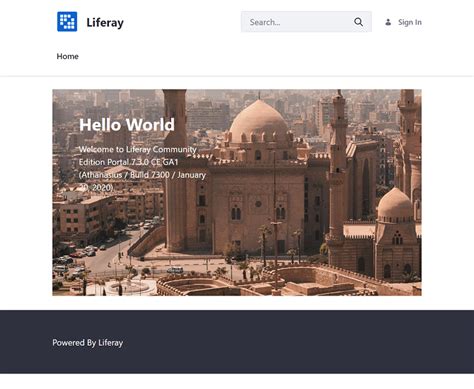Viewport: 474px width, 389px height.
Task: Go to the Home navigation item
Action: pyautogui.click(x=68, y=56)
